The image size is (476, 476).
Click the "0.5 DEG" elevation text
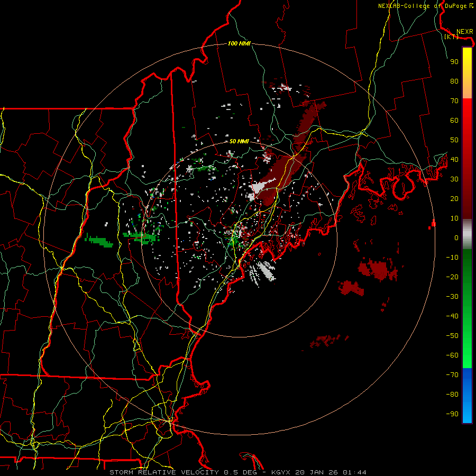pos(240,472)
